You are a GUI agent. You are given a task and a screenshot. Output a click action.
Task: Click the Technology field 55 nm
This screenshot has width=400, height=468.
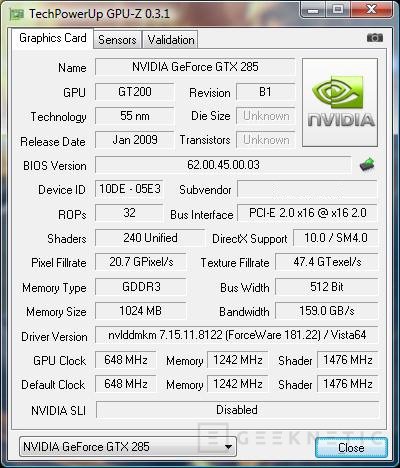(x=134, y=116)
